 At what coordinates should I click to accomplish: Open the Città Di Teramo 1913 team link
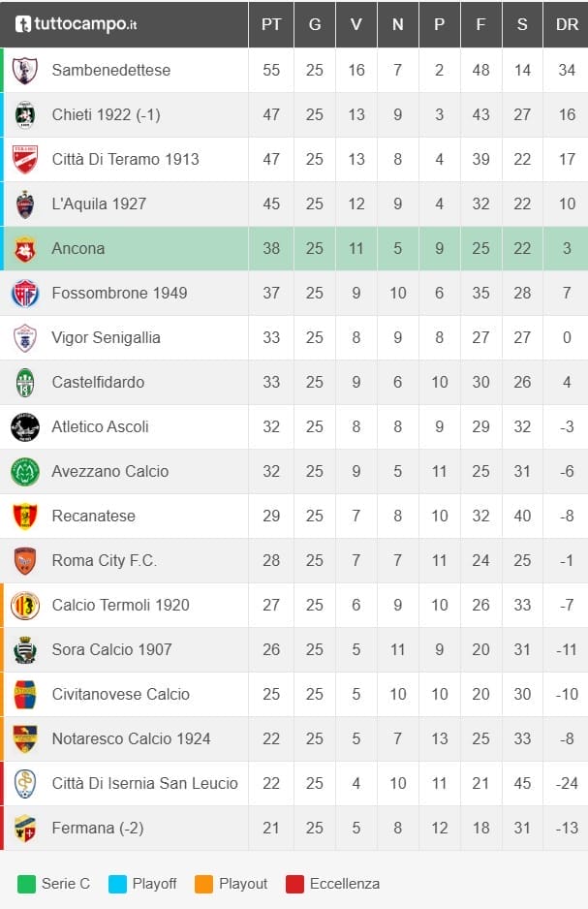click(125, 160)
